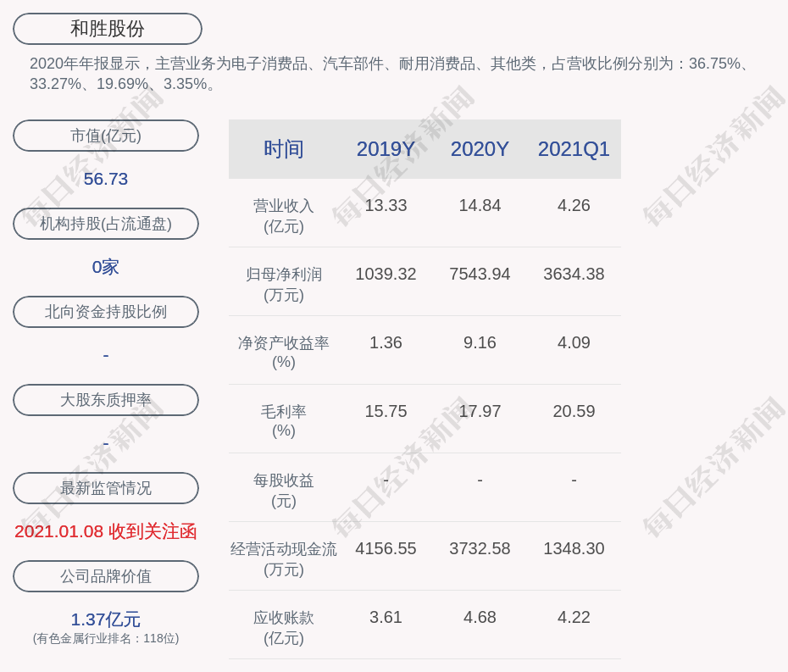Screen dimensions: 788x672
Task: Click the 应收账款(亿元) row label
Action: pyautogui.click(x=284, y=627)
